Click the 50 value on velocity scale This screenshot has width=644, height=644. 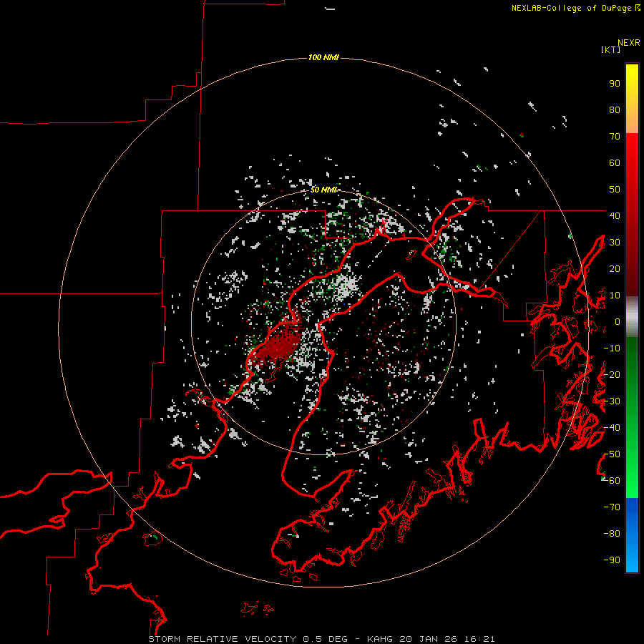(x=615, y=190)
